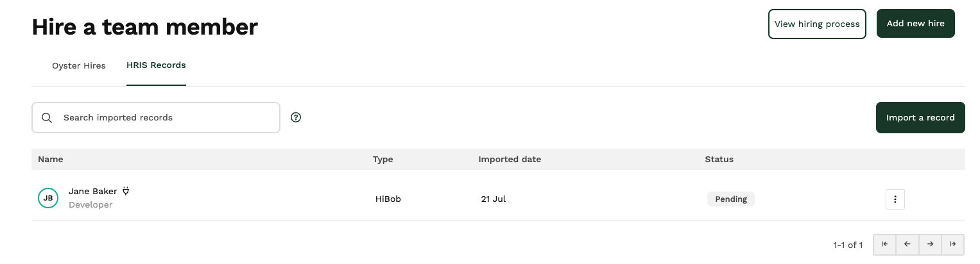Screen dimensions: 980x264
Task: Click the View hiring process button
Action: click(817, 24)
